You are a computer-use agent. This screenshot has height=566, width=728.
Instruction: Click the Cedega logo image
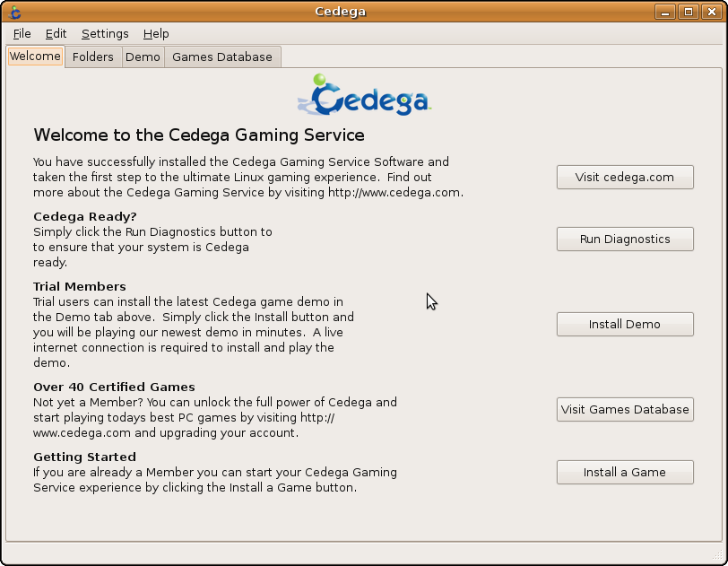tap(364, 95)
